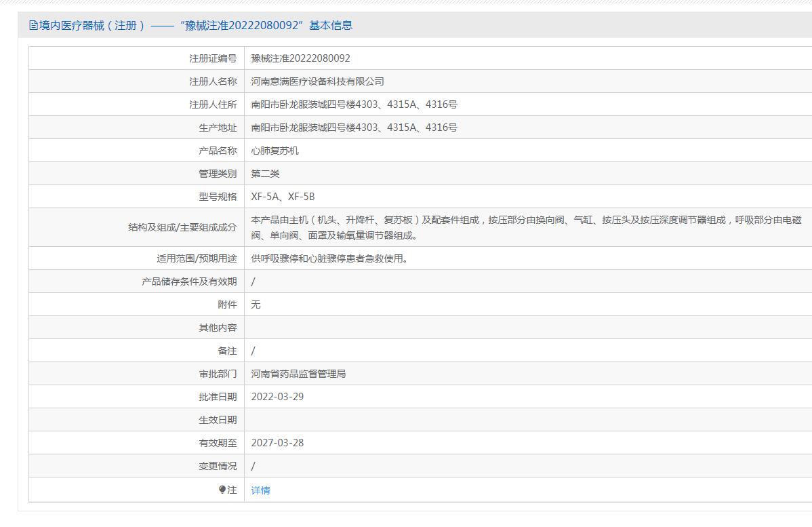Click the 生产地址 label
Screen dimensions: 812x527
(218, 128)
